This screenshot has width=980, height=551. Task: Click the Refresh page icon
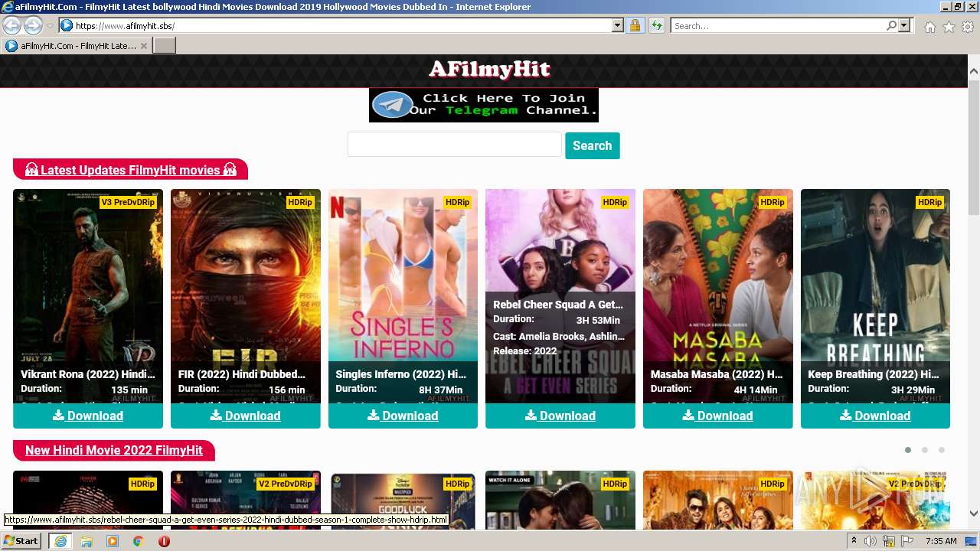(x=657, y=25)
